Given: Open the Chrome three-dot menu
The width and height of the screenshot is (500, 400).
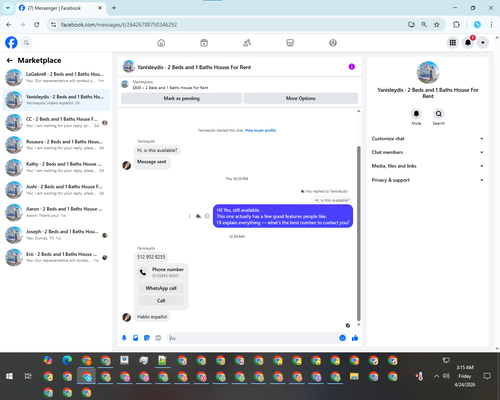Looking at the screenshot, I should click(x=491, y=25).
